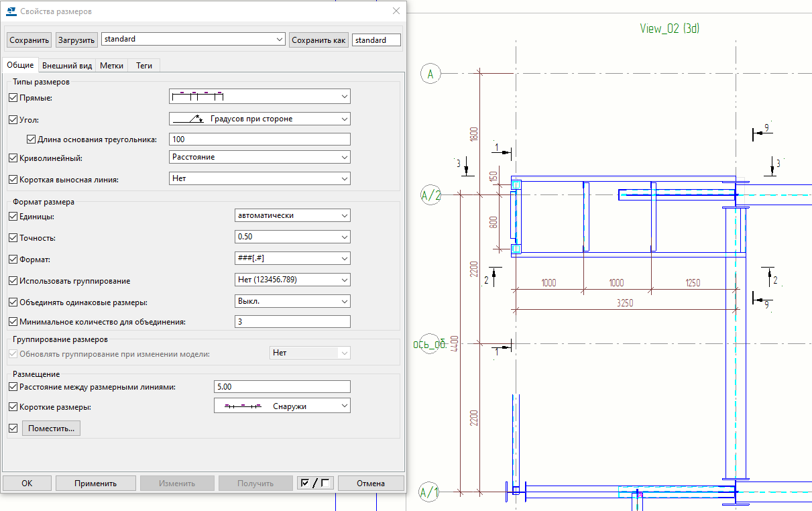Disable the Короткие размеры checkbox
Screen dimensions: 812x511
13,407
